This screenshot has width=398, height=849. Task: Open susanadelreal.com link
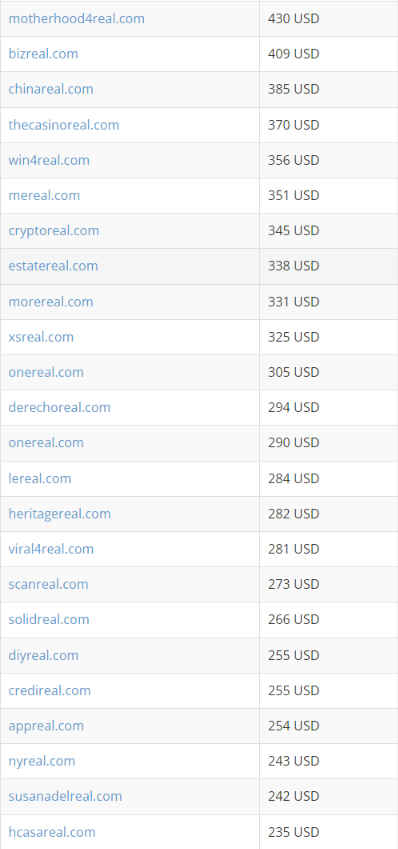[x=65, y=796]
